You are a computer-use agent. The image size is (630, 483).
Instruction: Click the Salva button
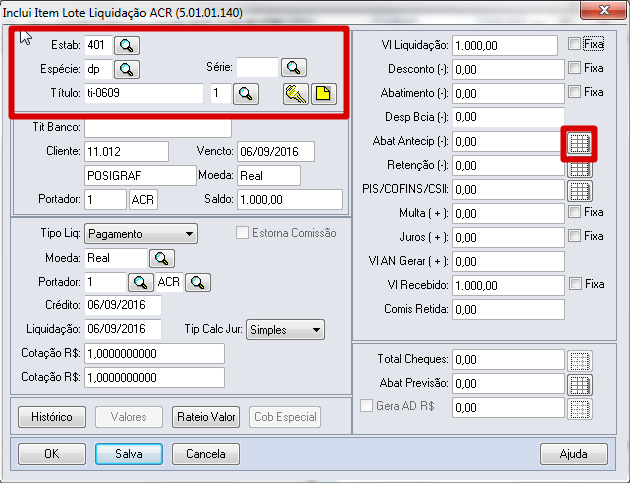(129, 454)
